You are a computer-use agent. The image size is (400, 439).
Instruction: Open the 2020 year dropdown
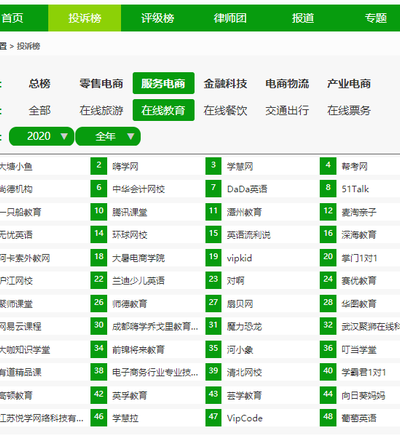[41, 136]
